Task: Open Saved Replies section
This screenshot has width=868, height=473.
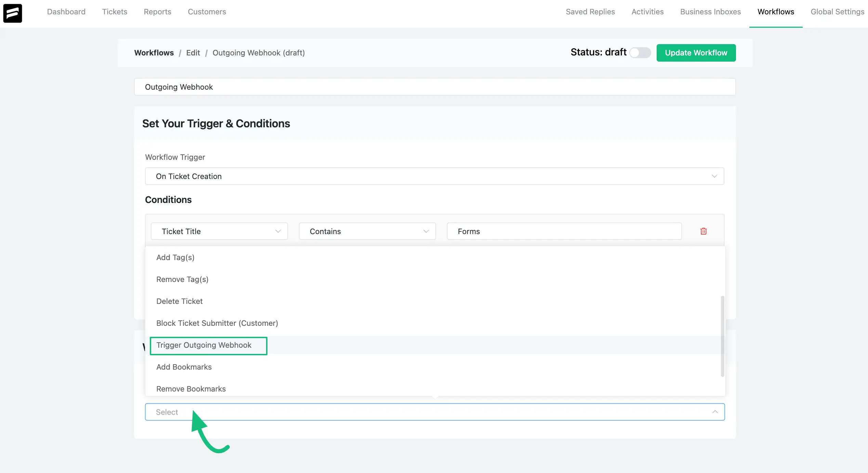Action: point(590,12)
